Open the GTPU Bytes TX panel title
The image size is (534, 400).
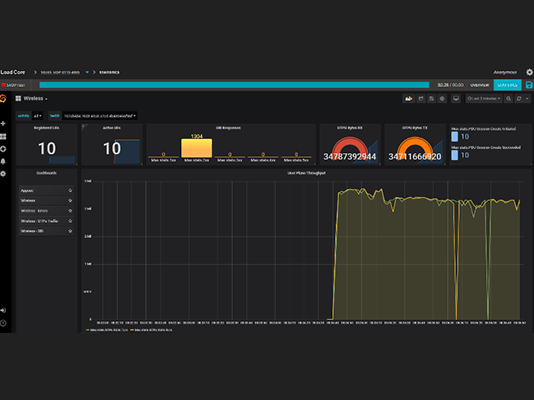coord(415,128)
